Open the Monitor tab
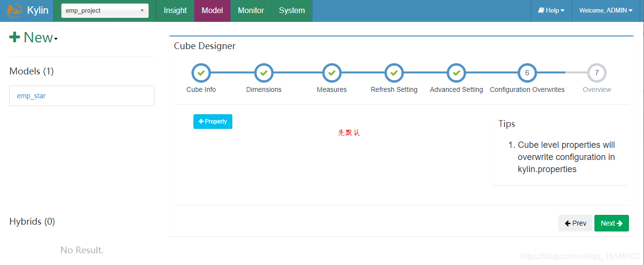 [251, 11]
